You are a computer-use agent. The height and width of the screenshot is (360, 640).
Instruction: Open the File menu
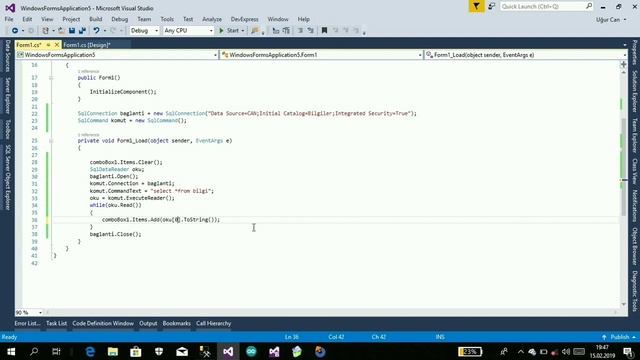tap(9, 19)
